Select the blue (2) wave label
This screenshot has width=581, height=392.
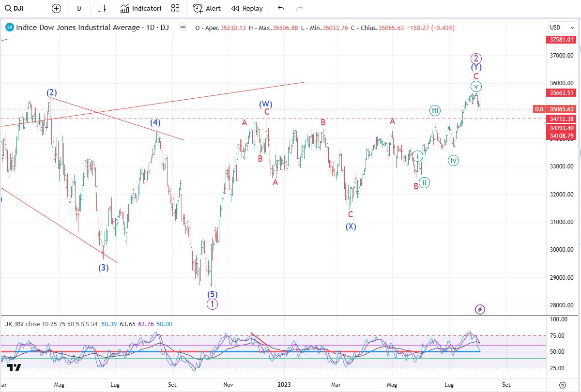click(52, 92)
